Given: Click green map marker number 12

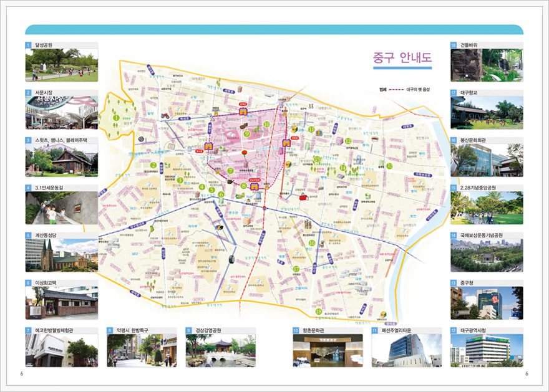Looking at the screenshot, I should point(347,141).
